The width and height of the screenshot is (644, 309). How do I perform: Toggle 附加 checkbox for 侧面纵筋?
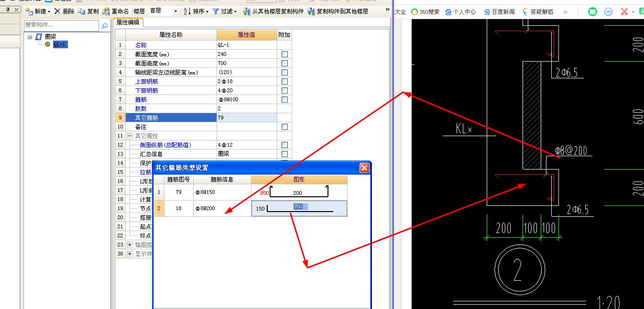[284, 145]
